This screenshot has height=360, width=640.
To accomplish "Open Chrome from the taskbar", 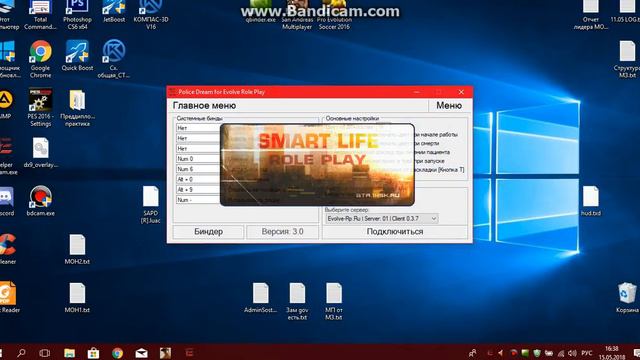I will tap(118, 353).
